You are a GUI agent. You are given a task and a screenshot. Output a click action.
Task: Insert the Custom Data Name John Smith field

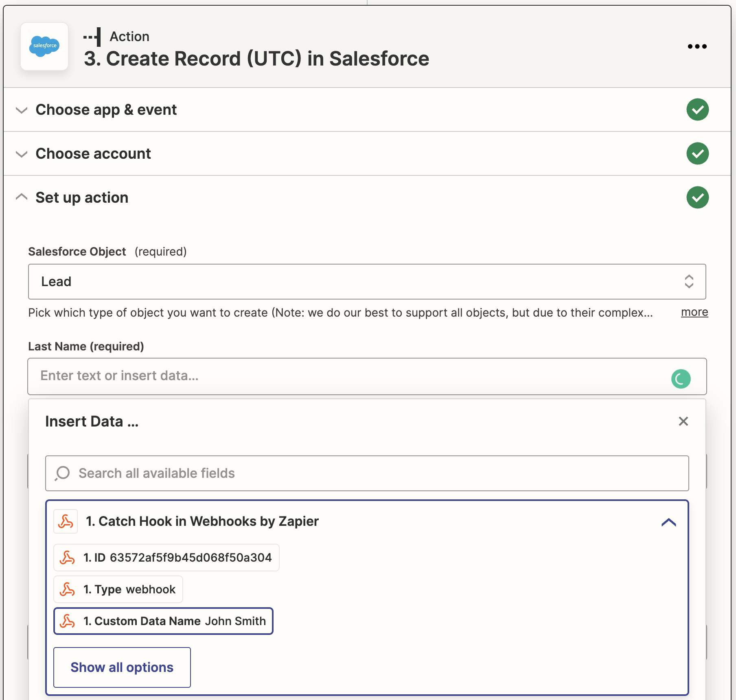point(163,621)
